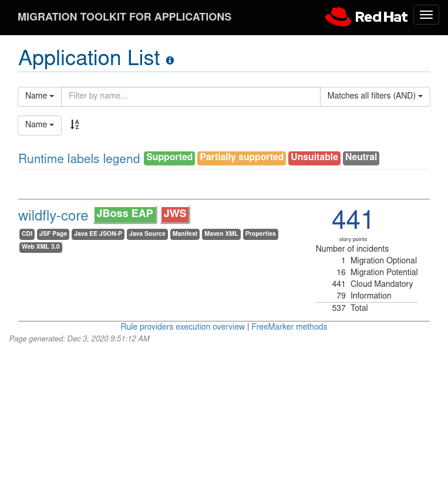Click the 537 Total incidents row
This screenshot has height=491, width=448.
pos(367,308)
